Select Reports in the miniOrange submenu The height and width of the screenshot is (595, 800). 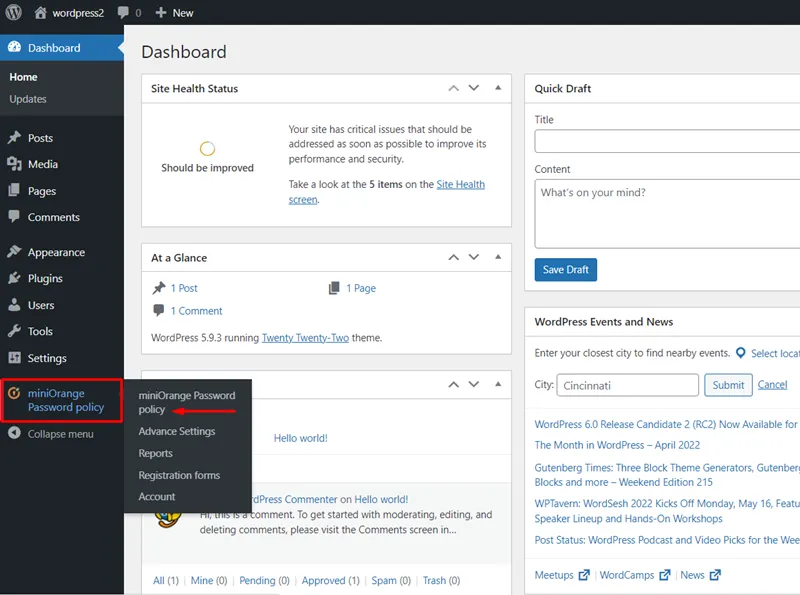[x=155, y=453]
